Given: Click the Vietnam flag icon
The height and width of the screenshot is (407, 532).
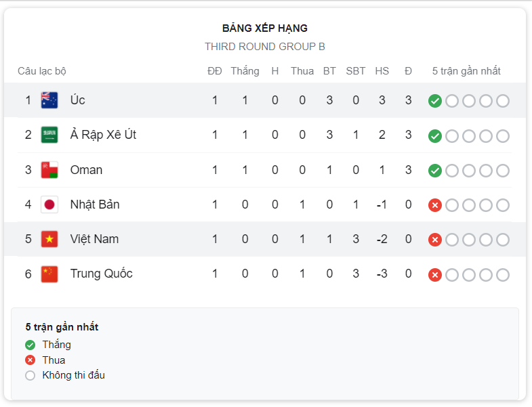Looking at the screenshot, I should (49, 239).
